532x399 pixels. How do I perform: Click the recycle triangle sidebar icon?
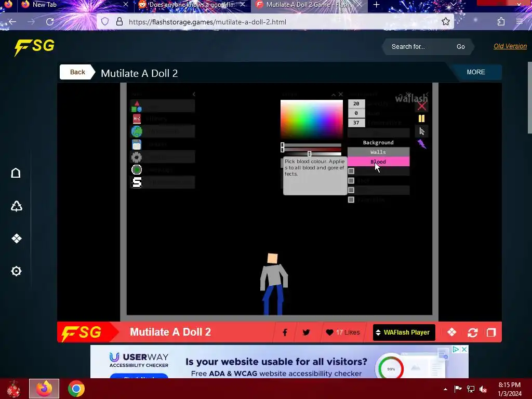[16, 206]
